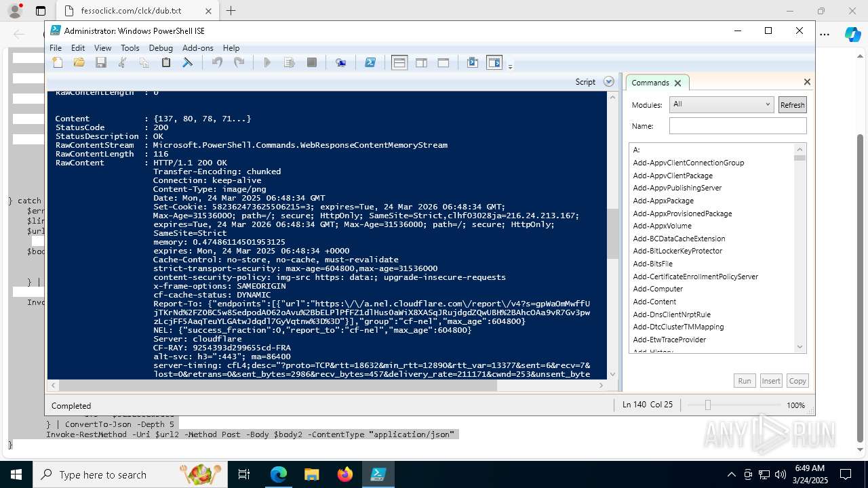Show the script pane maximized layout
868x488 pixels.
pos(443,63)
